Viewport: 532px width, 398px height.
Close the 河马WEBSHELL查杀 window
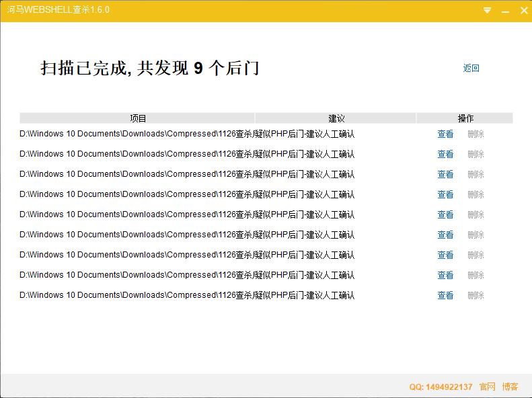tap(523, 11)
